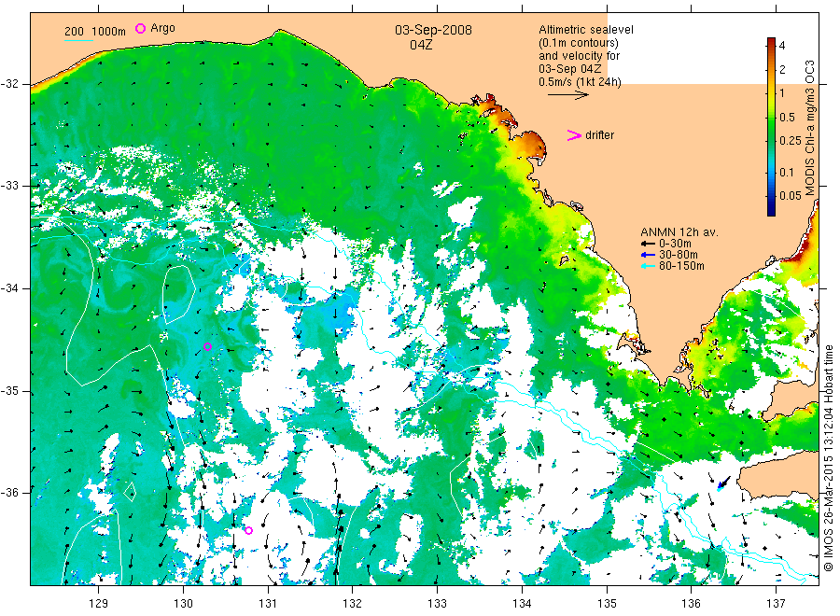This screenshot has height=616, width=840.
Task: Click the longitude label 130
Action: click(x=183, y=604)
